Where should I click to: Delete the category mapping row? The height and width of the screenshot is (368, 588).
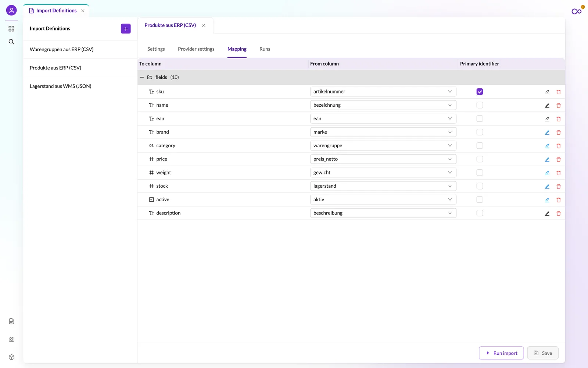[x=559, y=146]
